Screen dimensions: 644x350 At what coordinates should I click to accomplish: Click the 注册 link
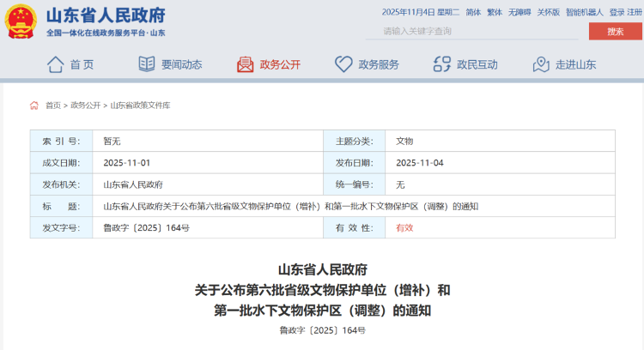[635, 12]
